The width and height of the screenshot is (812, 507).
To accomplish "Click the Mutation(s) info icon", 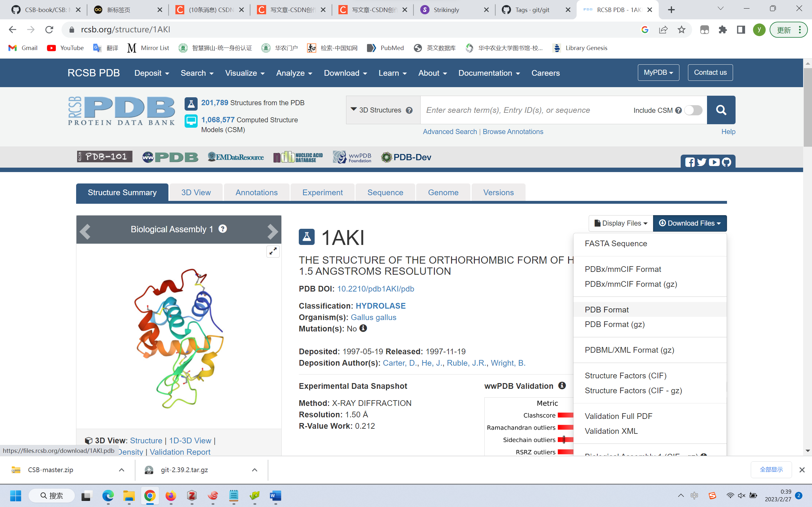I will click(x=363, y=328).
